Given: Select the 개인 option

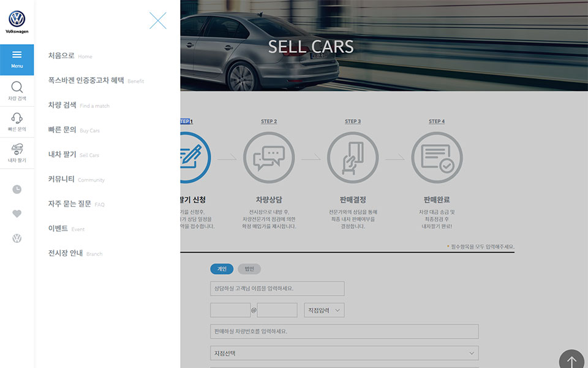Looking at the screenshot, I should coord(222,269).
